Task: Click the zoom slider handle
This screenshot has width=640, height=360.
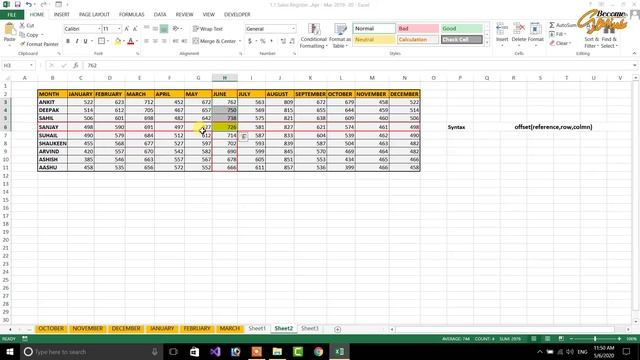Action: pos(595,339)
